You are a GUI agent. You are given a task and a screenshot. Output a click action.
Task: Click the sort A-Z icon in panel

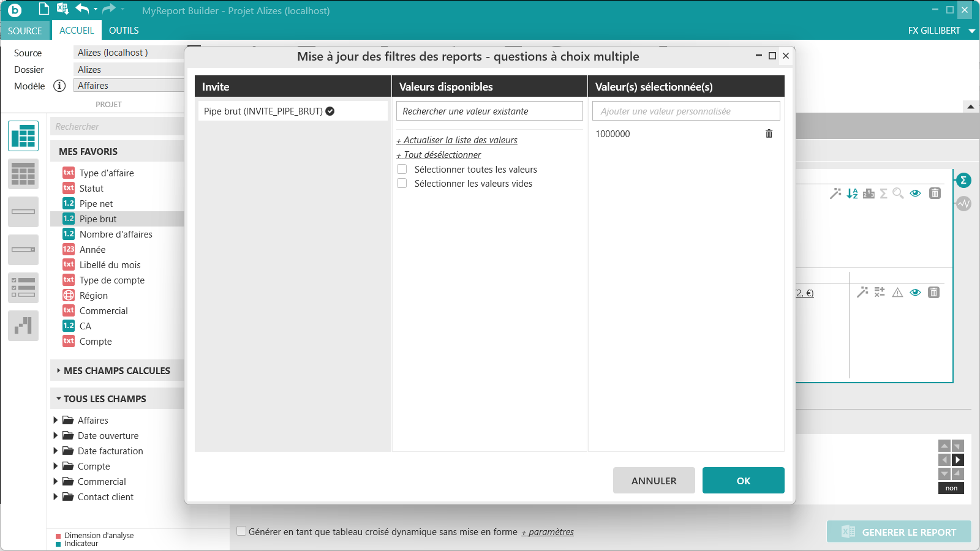tap(852, 193)
